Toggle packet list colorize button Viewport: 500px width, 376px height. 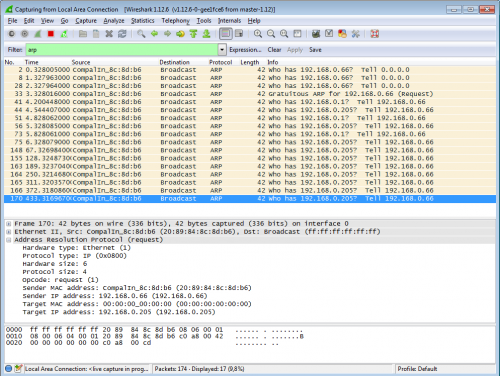(226, 34)
